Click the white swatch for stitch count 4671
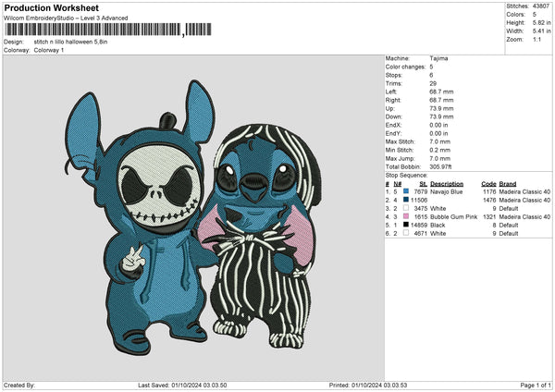Image resolution: width=555 pixels, height=392 pixels. click(405, 233)
